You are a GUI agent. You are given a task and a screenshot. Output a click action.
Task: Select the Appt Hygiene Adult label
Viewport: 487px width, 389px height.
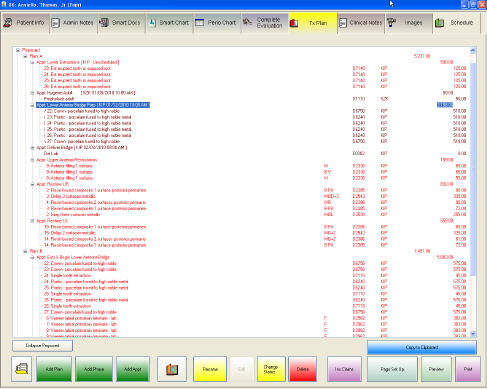[x=86, y=93]
